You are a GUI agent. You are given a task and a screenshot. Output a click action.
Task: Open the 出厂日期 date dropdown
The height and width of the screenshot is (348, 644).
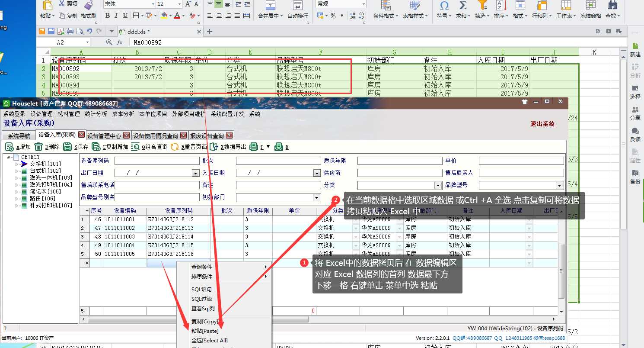pos(195,173)
